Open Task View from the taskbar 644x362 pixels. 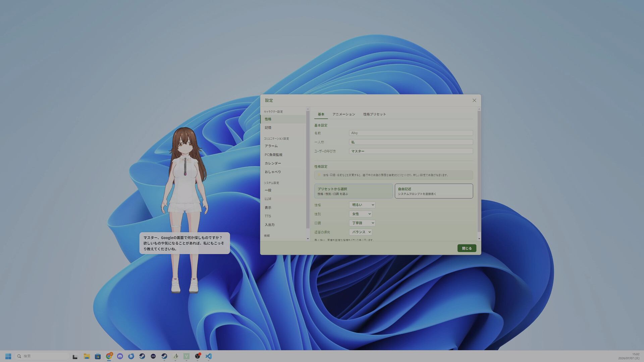75,356
